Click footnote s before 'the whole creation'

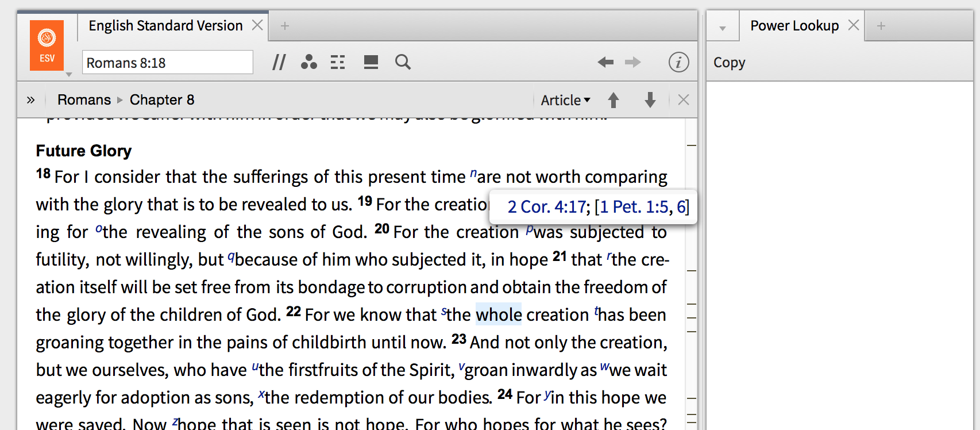443,312
